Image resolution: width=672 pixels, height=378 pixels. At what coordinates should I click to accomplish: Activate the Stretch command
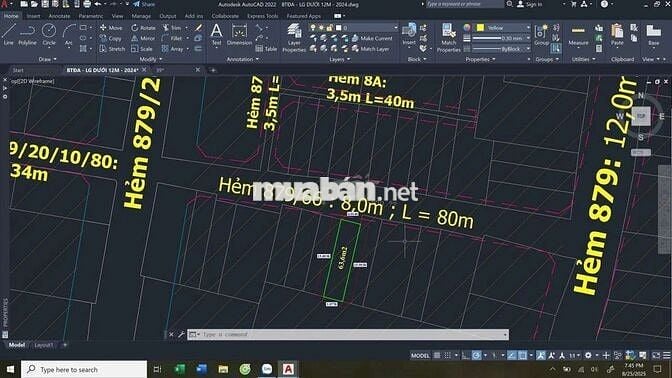click(x=112, y=49)
